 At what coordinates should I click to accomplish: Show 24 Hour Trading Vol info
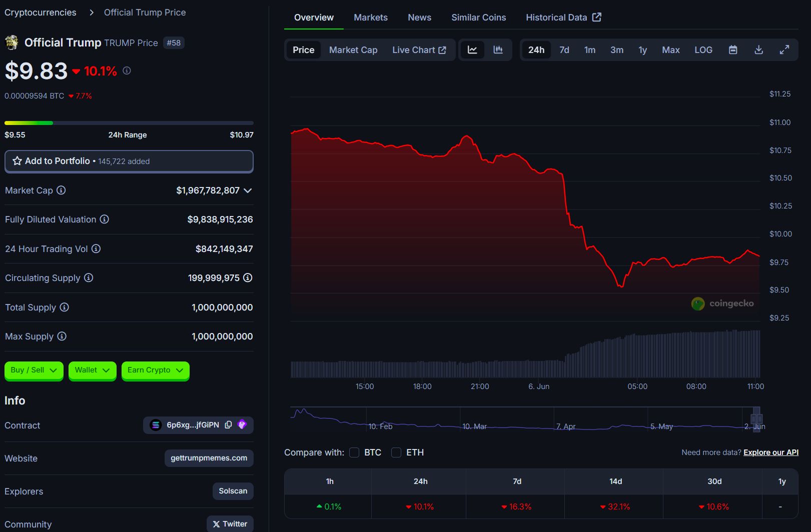point(96,248)
